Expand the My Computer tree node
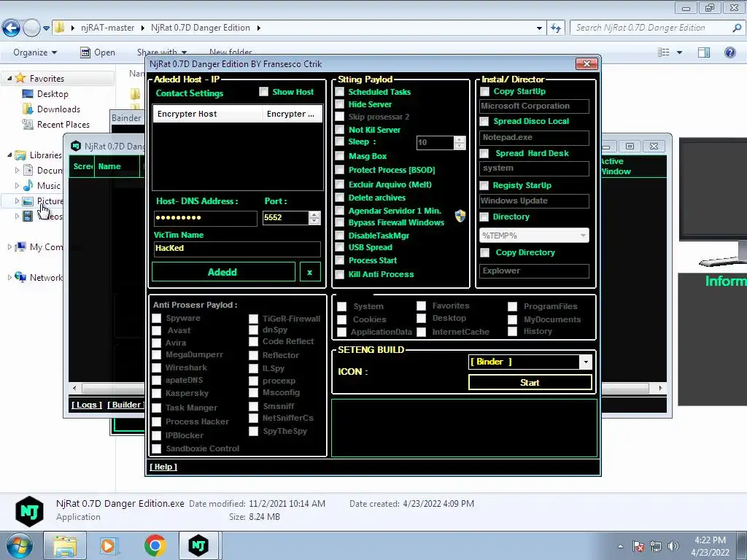 point(9,246)
